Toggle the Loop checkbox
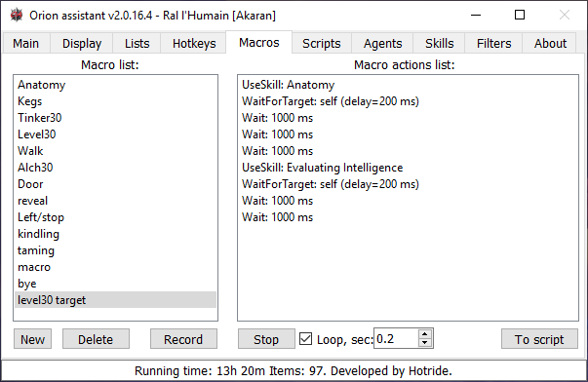 pyautogui.click(x=305, y=339)
